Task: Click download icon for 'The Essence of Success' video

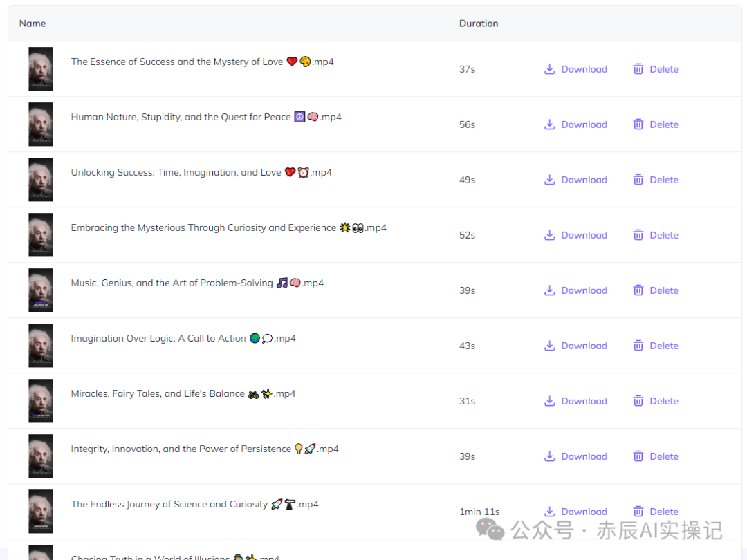Action: coord(550,69)
